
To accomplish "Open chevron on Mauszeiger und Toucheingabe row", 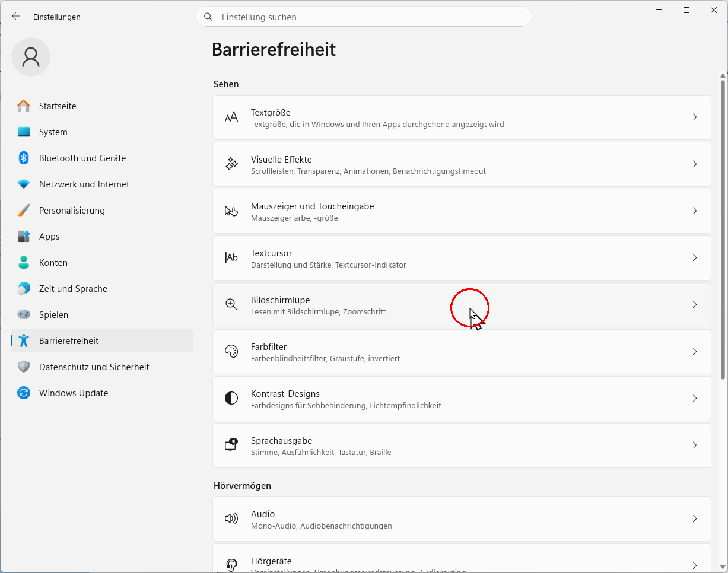I will point(695,211).
